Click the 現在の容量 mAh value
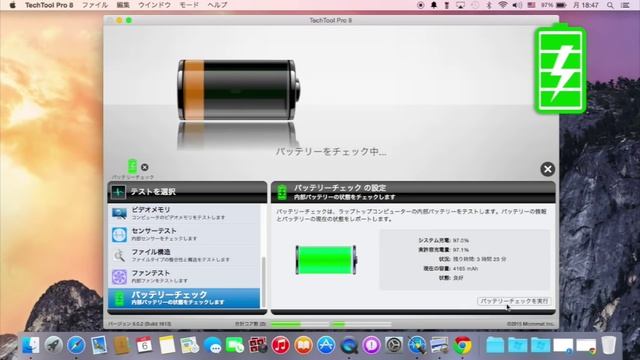Screen dimensions: 640x360 point(465,269)
